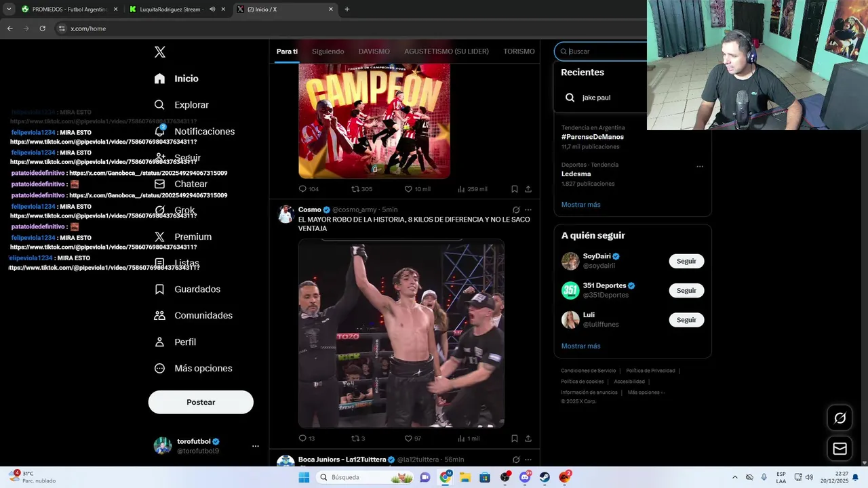
Task: Share the Cosmo post
Action: 528,439
